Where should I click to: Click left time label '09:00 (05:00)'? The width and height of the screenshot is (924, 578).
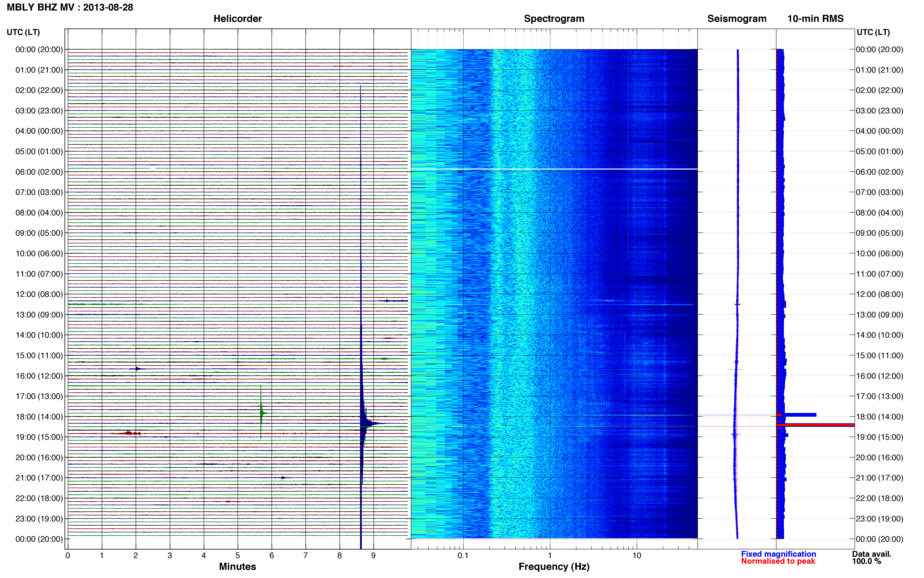39,233
